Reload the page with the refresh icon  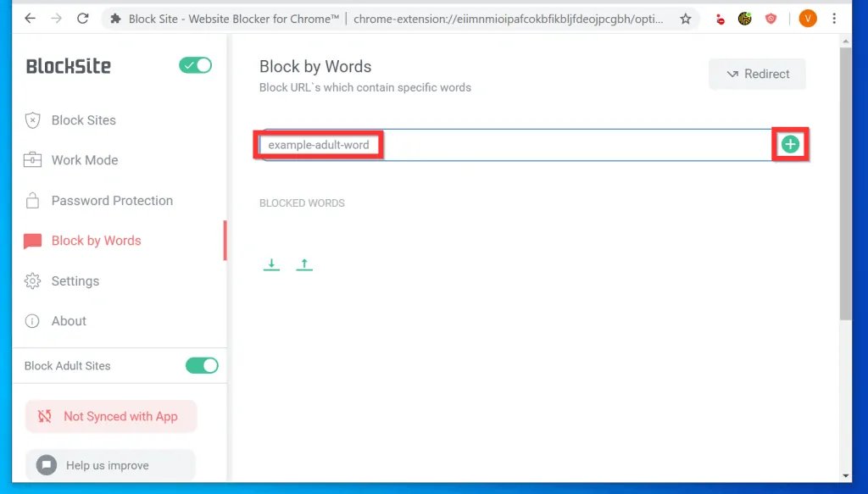pyautogui.click(x=83, y=19)
